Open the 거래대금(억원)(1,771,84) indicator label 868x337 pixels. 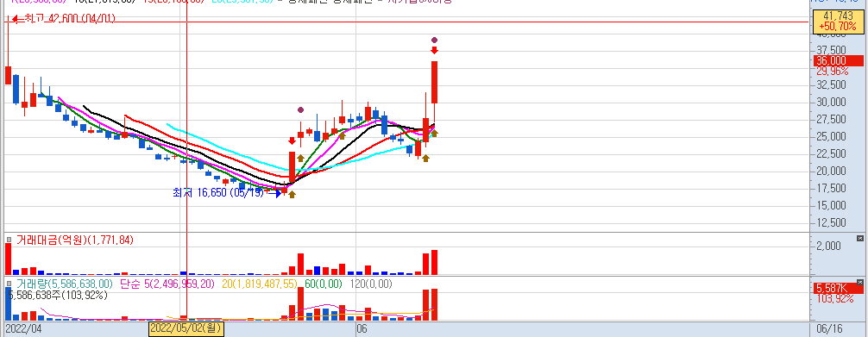coord(75,240)
